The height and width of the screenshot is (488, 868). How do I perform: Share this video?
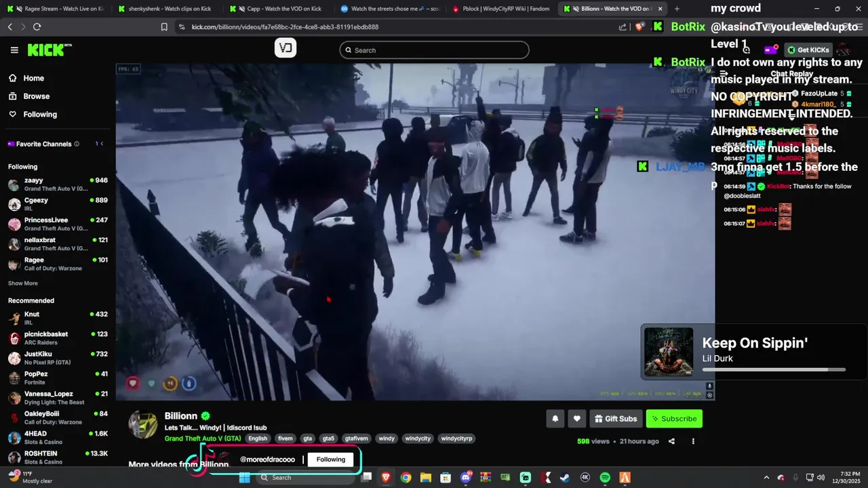(x=671, y=441)
